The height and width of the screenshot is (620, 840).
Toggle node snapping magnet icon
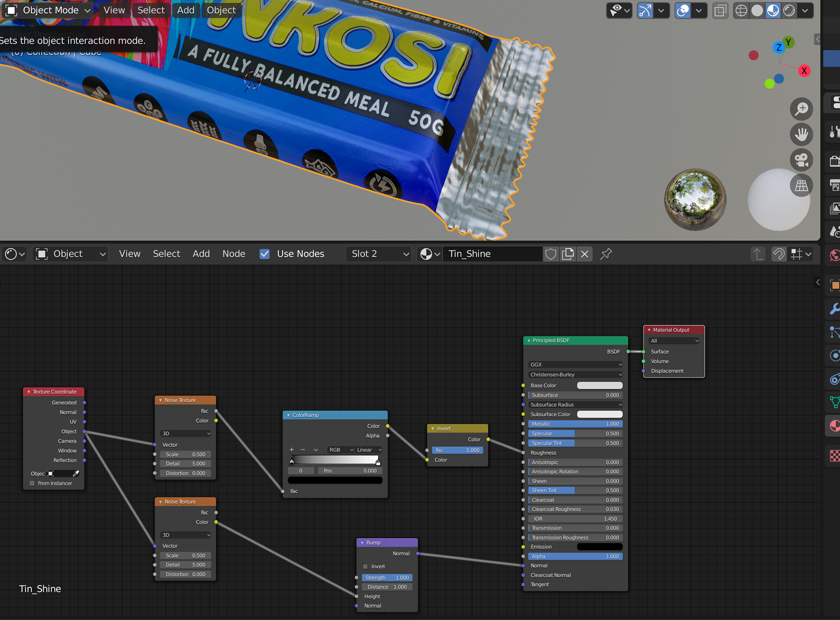point(779,254)
